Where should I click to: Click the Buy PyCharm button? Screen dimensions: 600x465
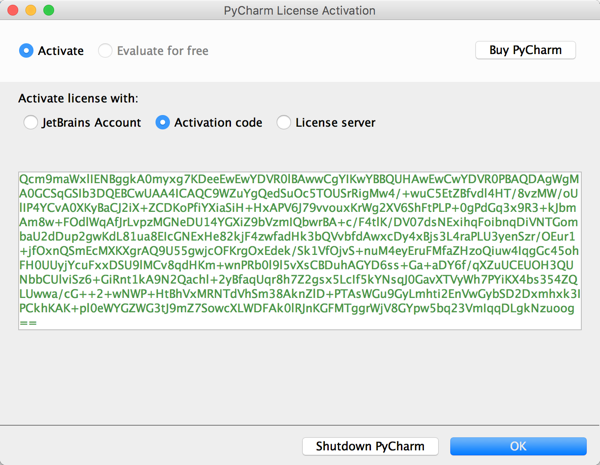525,50
